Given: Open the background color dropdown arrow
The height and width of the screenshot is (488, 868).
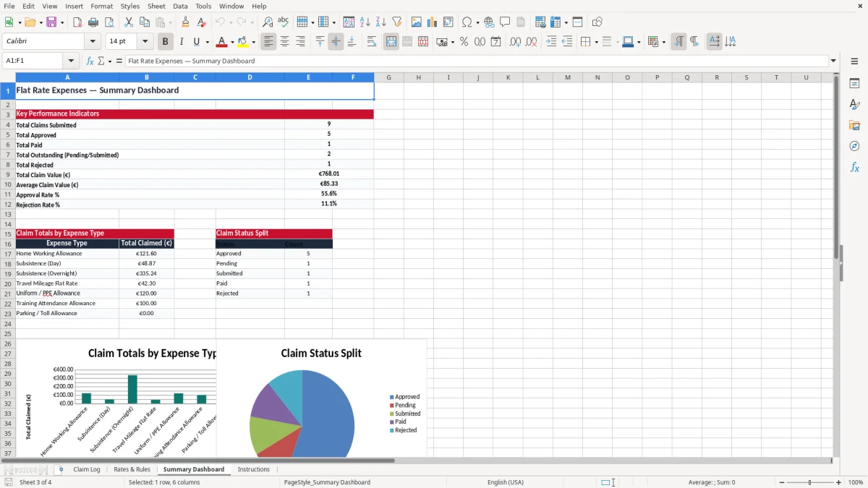Looking at the screenshot, I should 253,42.
